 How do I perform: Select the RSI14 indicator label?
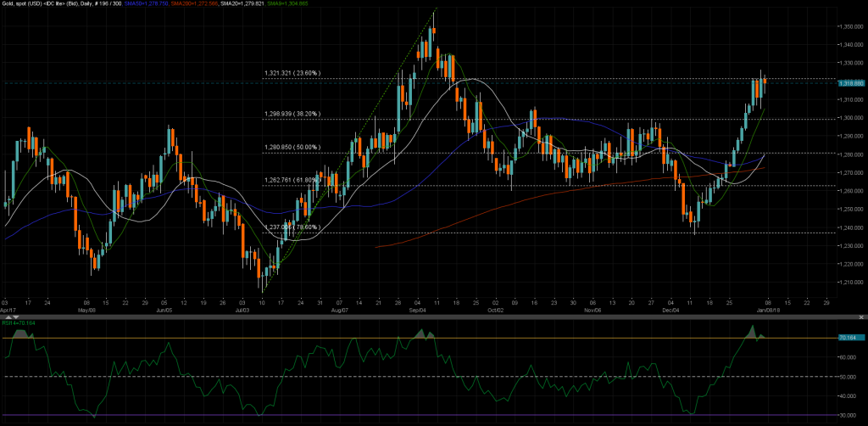tap(19, 323)
